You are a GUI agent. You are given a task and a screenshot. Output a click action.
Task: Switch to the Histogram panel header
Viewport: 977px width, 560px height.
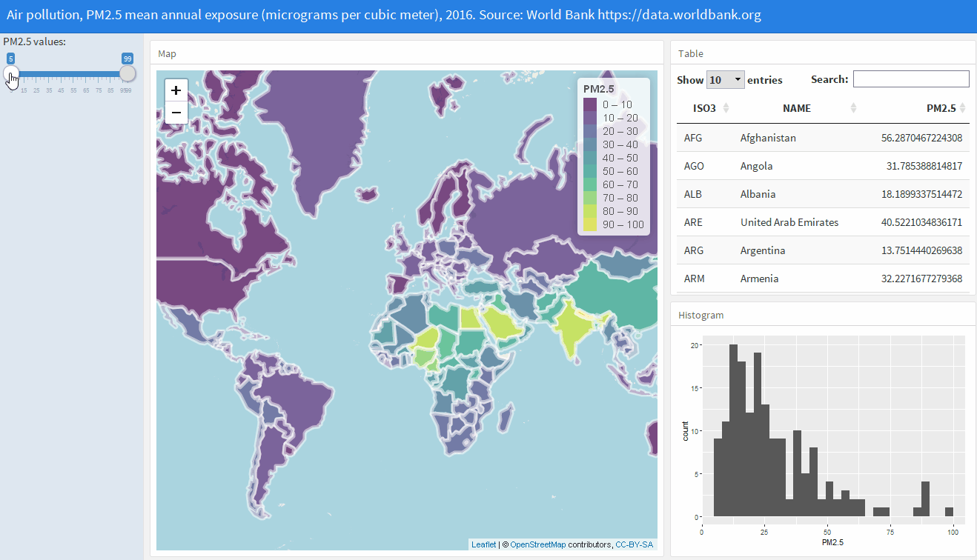(701, 314)
